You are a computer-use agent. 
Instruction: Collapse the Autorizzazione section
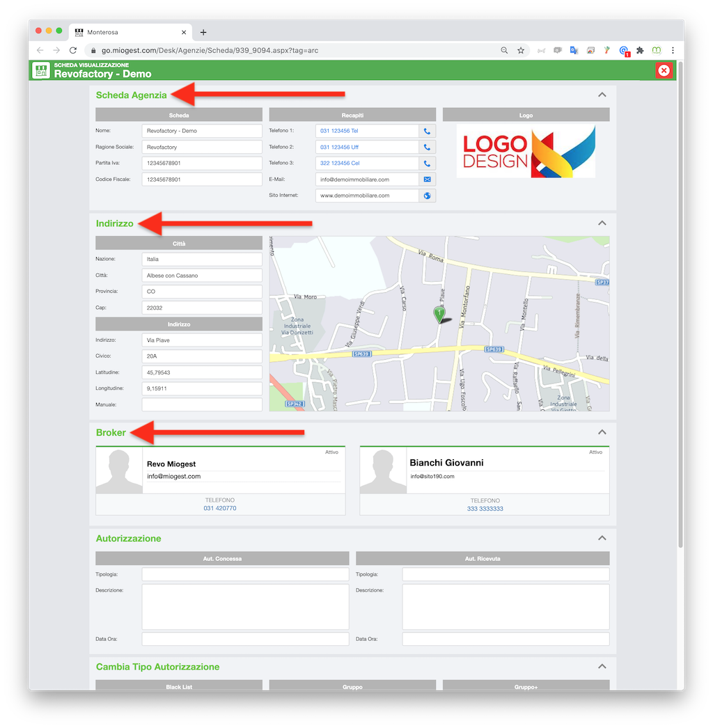click(x=602, y=538)
